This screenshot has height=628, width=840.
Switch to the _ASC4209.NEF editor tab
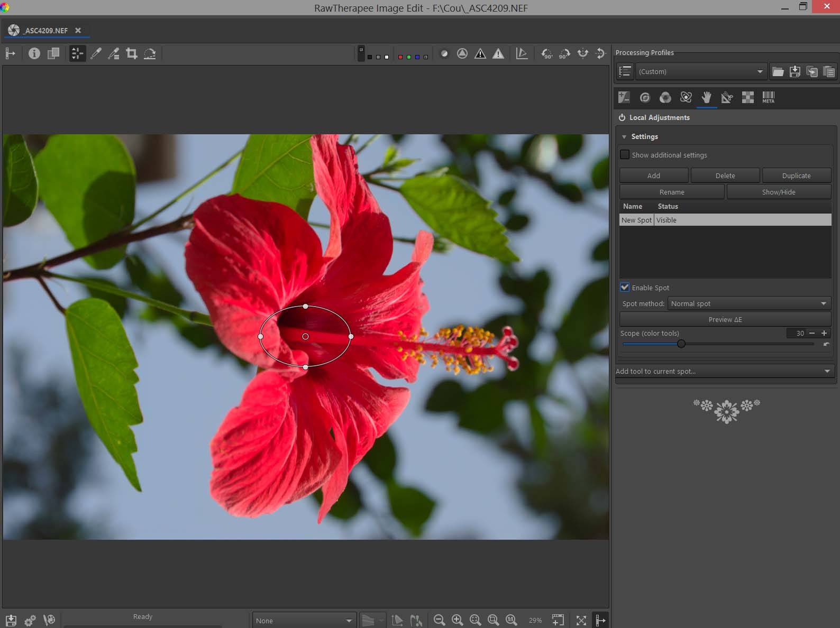tap(46, 31)
